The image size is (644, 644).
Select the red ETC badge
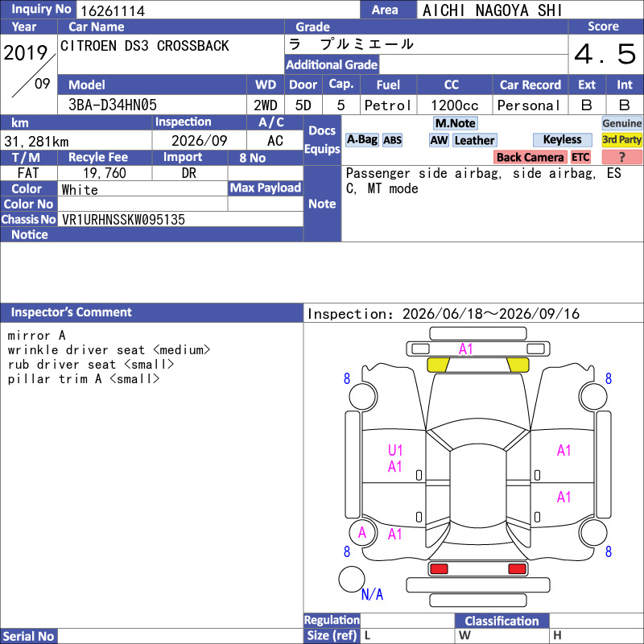580,157
